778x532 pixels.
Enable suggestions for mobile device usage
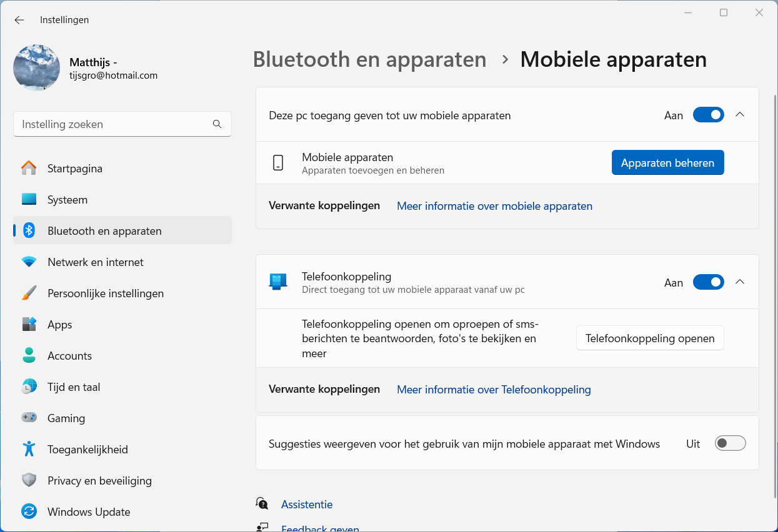tap(730, 443)
